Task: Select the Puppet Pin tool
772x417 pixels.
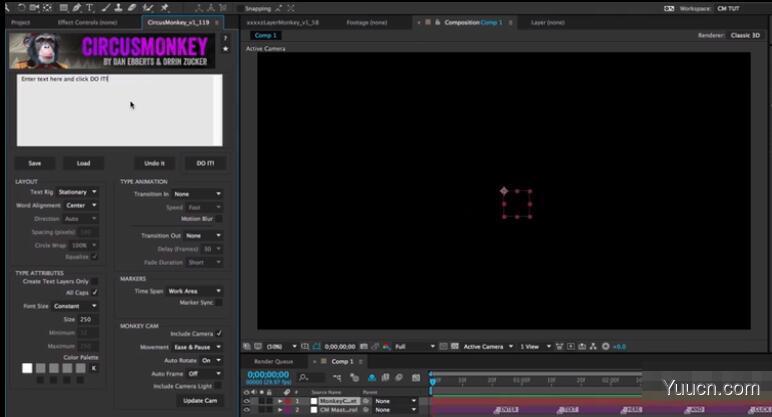Action: (164, 7)
